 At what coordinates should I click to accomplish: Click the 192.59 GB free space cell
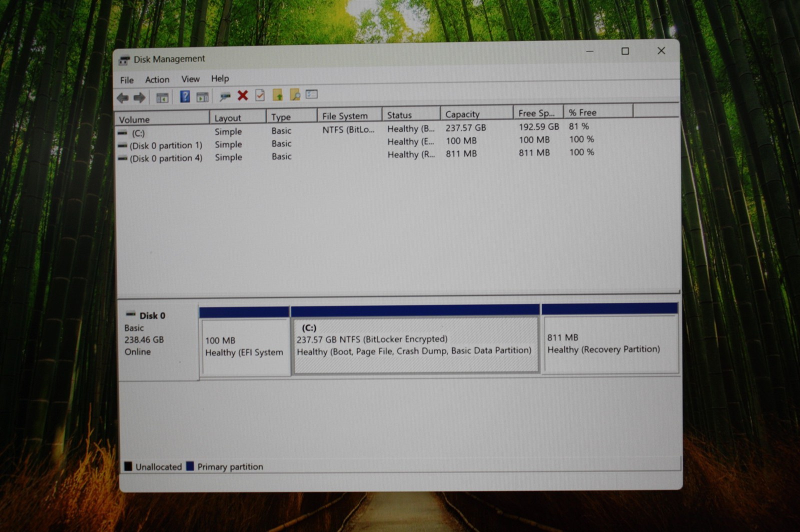click(538, 127)
